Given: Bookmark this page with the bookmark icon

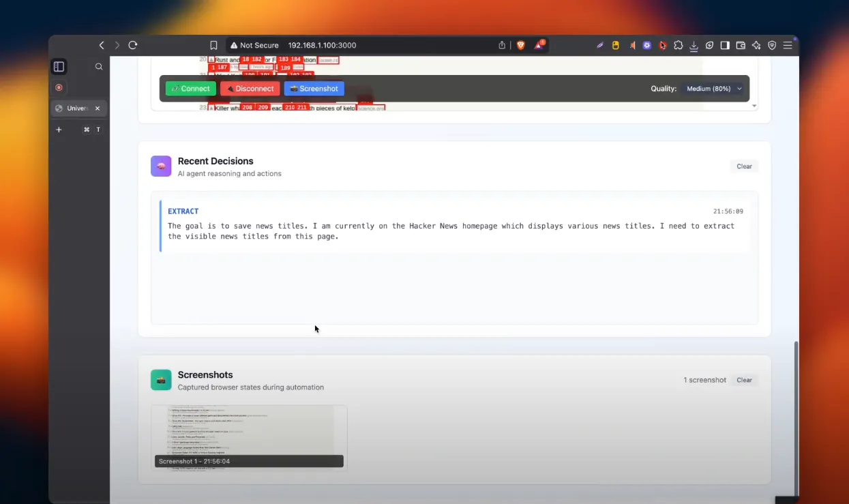Looking at the screenshot, I should [213, 45].
